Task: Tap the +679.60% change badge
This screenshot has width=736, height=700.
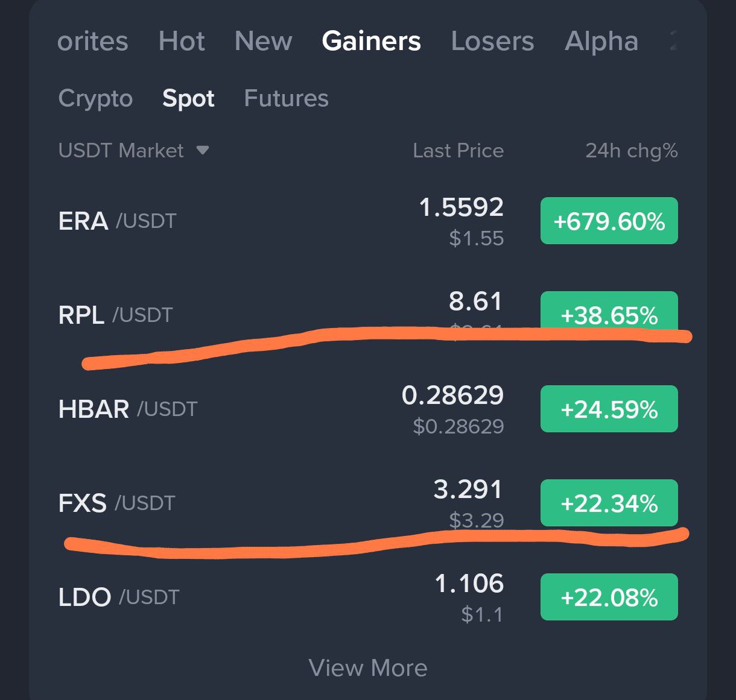Action: point(609,221)
